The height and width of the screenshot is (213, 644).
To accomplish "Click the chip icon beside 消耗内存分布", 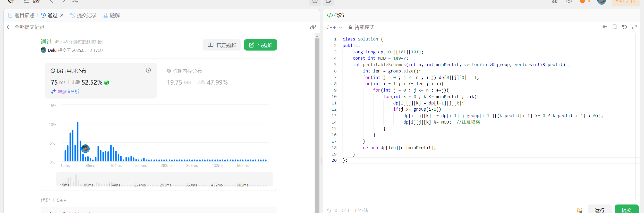I will [169, 71].
